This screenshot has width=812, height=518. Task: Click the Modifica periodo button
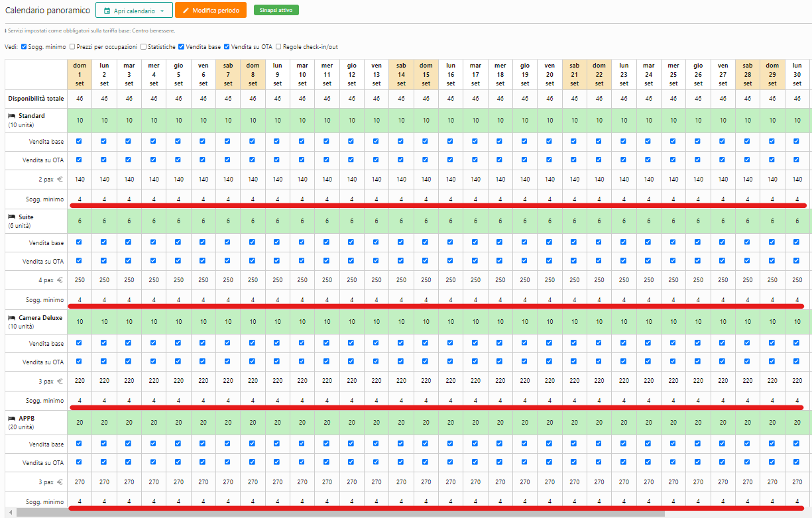pyautogui.click(x=211, y=11)
